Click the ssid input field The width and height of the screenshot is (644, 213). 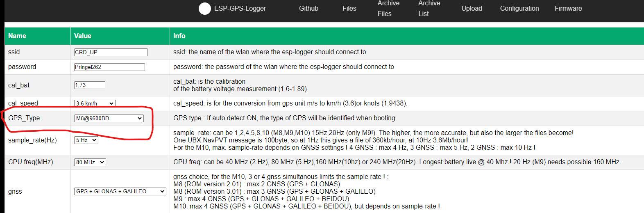pos(111,52)
